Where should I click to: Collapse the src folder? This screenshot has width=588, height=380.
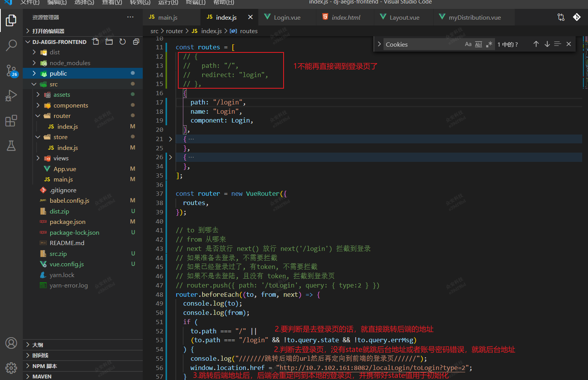(x=34, y=84)
